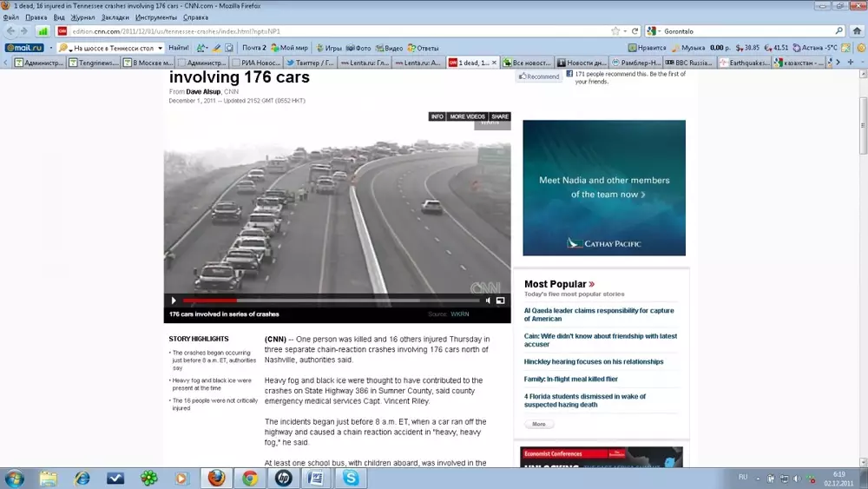This screenshot has width=868, height=489.
Task: Toggle fullscreen mode on the video player
Action: (500, 301)
